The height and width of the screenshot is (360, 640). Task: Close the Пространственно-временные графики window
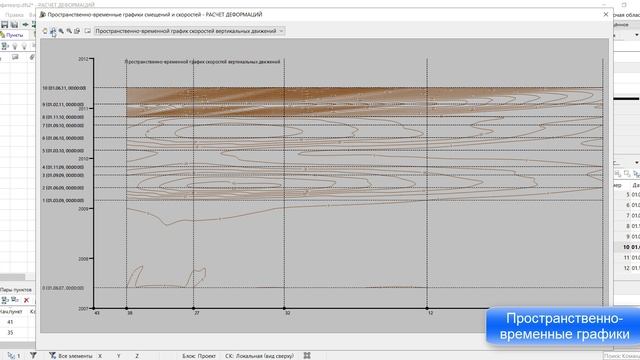606,14
